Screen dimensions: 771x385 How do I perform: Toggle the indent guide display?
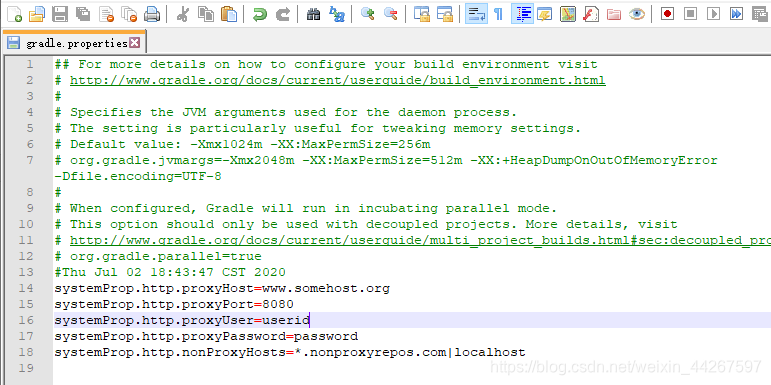click(x=523, y=14)
